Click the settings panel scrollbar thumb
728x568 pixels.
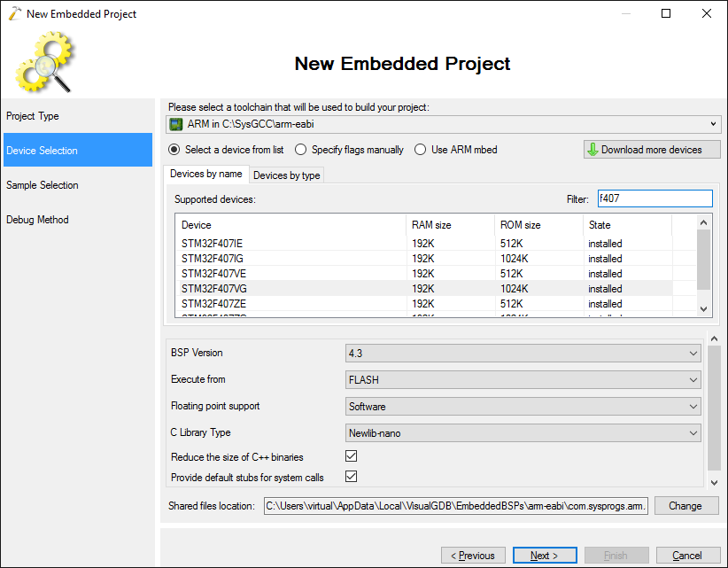(x=714, y=408)
